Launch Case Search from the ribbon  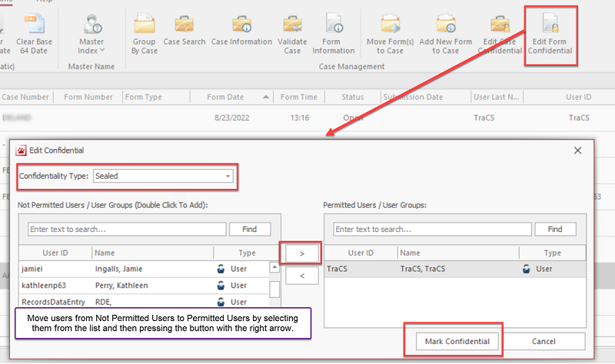pos(184,31)
